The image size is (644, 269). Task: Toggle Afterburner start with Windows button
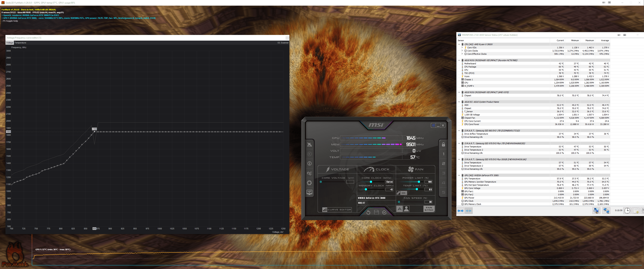[x=433, y=125]
